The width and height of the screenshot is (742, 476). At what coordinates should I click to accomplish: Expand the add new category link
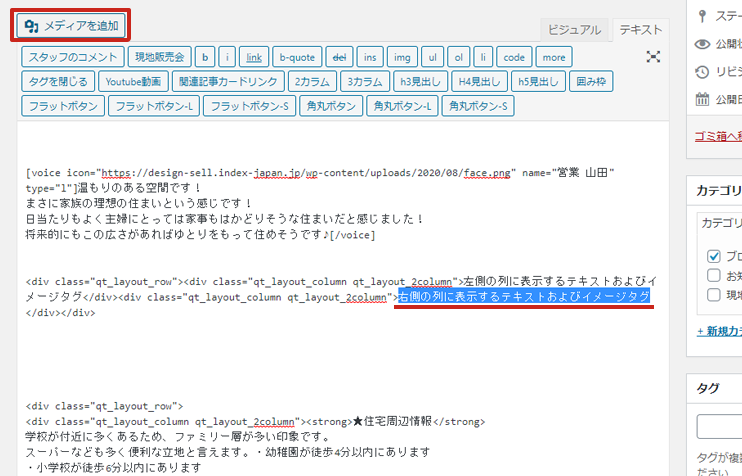pyautogui.click(x=718, y=331)
